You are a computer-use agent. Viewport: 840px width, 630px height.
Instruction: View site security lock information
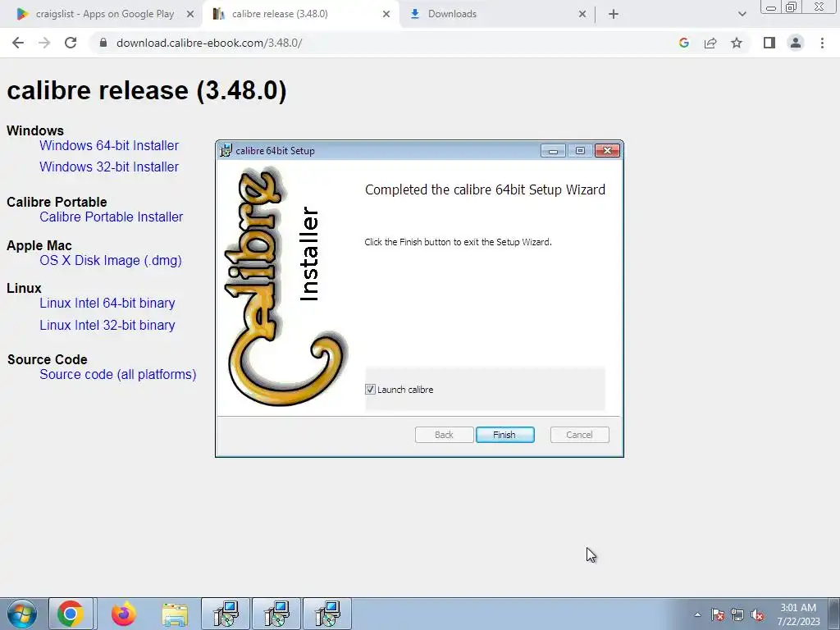[103, 43]
